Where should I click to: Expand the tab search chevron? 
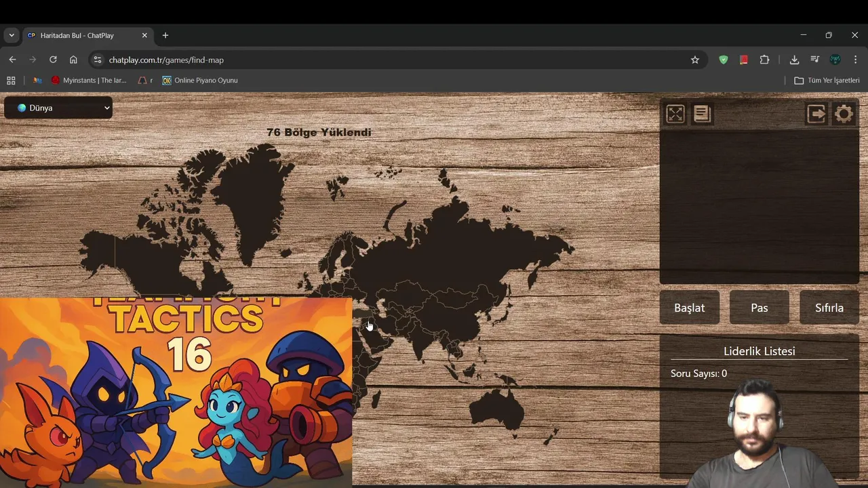pyautogui.click(x=12, y=35)
